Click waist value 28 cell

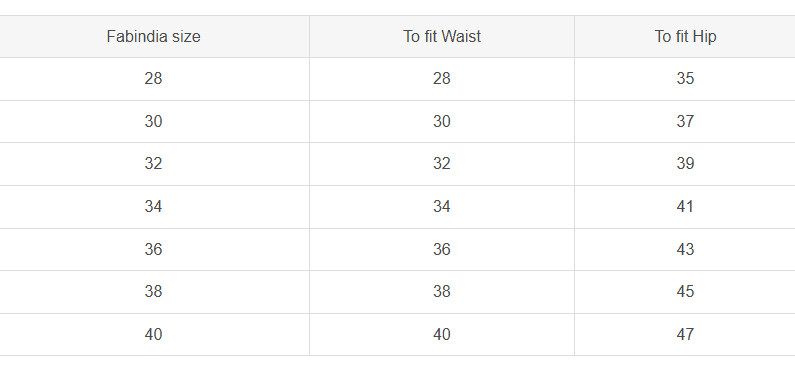click(x=442, y=79)
